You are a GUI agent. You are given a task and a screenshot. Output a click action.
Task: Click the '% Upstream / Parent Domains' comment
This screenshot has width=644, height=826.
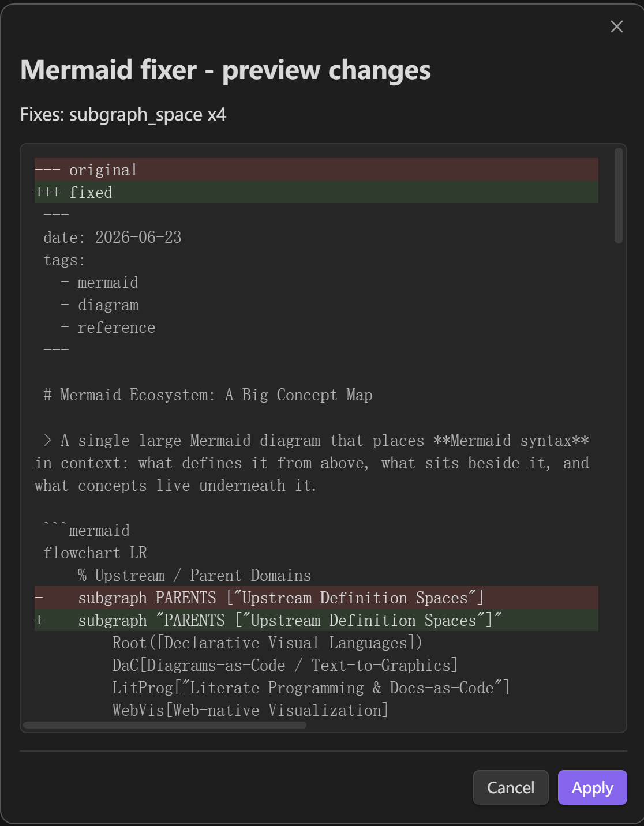pyautogui.click(x=194, y=575)
